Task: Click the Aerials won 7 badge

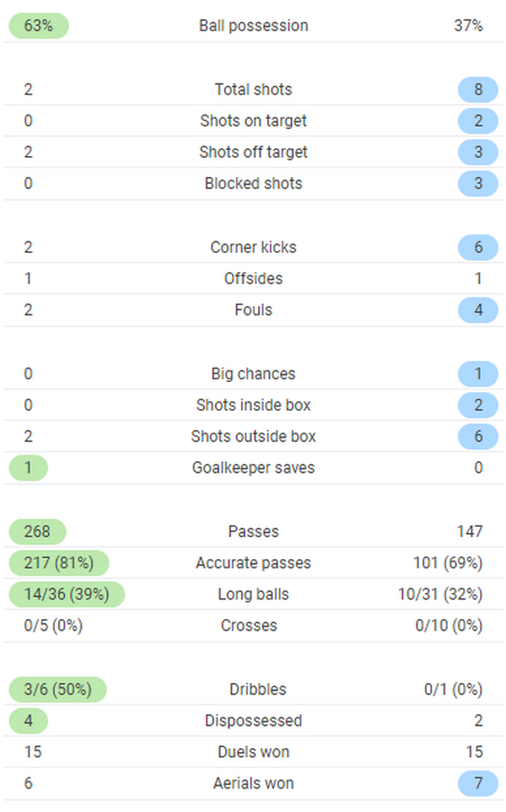Action: click(x=478, y=784)
